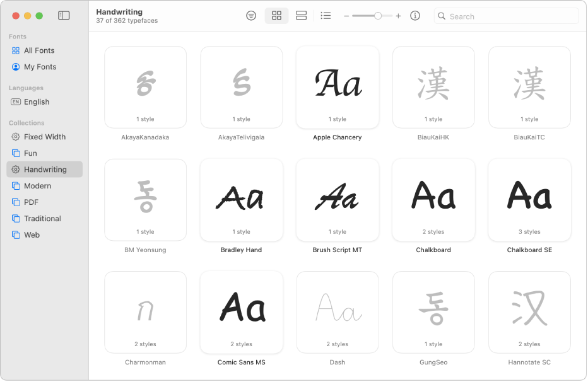Open the Fun collection
Image resolution: width=588 pixels, height=382 pixels.
point(30,153)
